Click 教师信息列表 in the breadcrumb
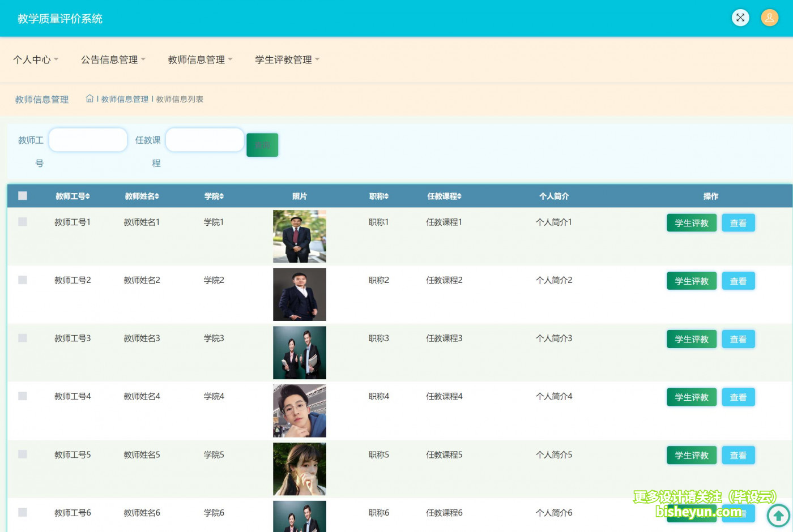 click(x=181, y=98)
